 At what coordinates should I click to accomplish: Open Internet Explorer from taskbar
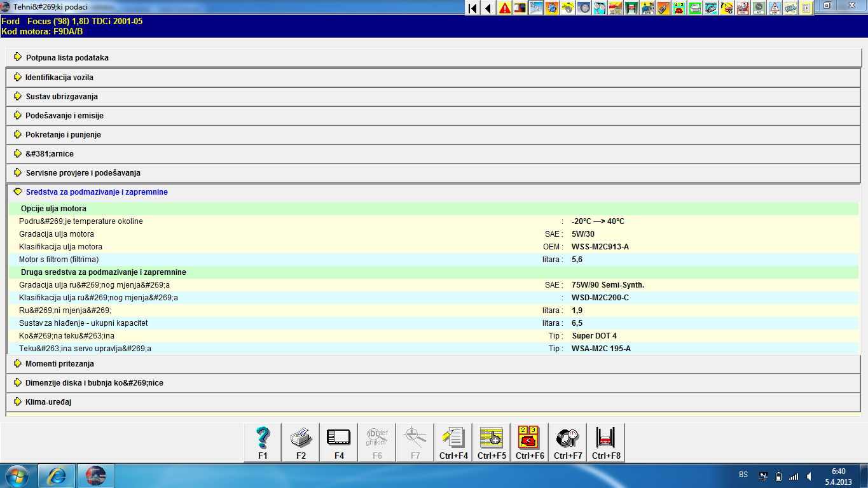point(57,476)
